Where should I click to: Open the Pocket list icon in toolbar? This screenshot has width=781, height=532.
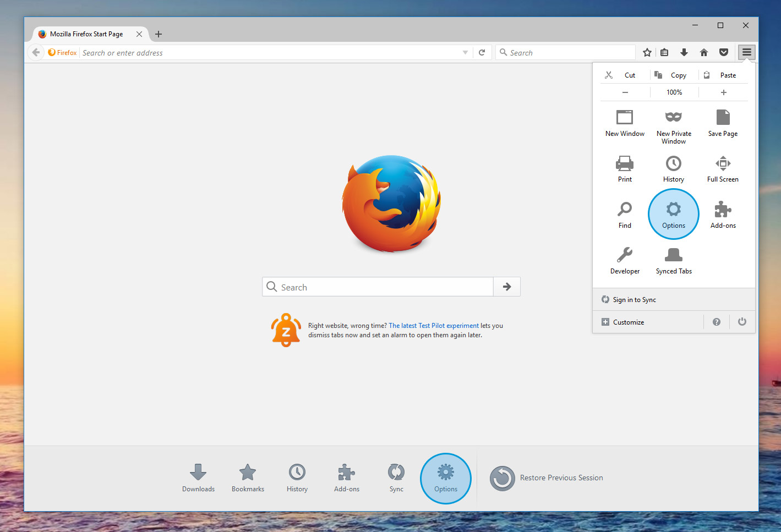[x=723, y=52]
